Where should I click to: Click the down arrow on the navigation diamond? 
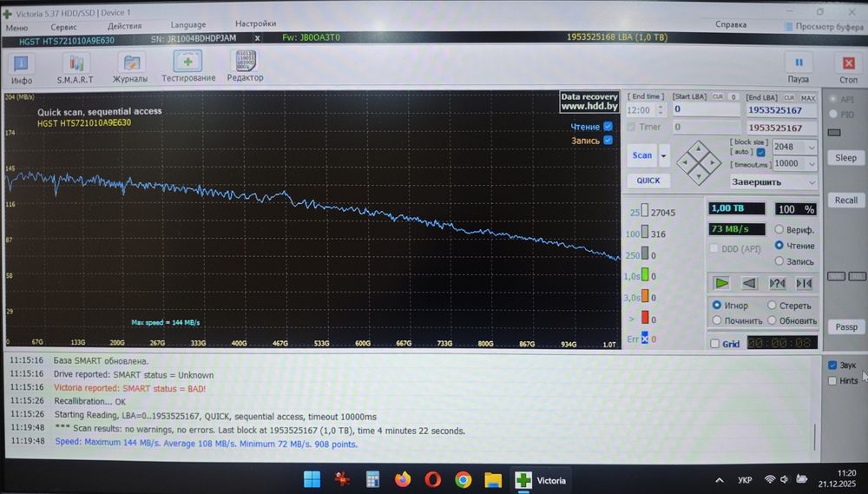[699, 176]
